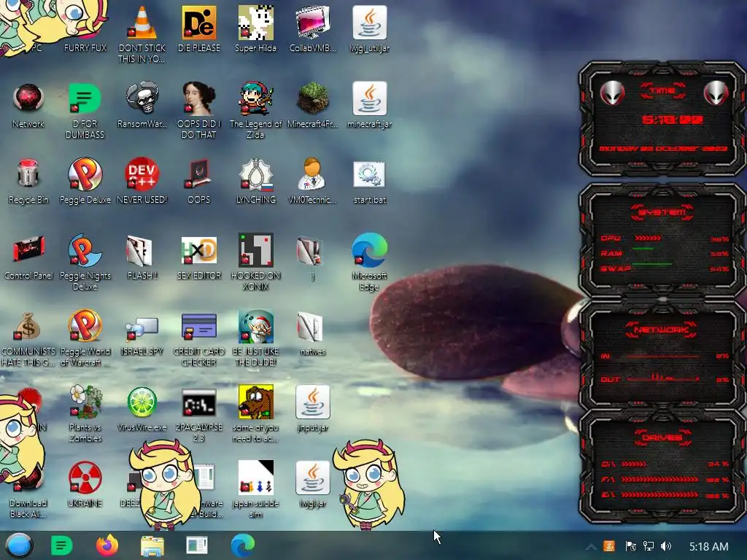
Task: Click the TIME widget header
Action: [x=662, y=90]
